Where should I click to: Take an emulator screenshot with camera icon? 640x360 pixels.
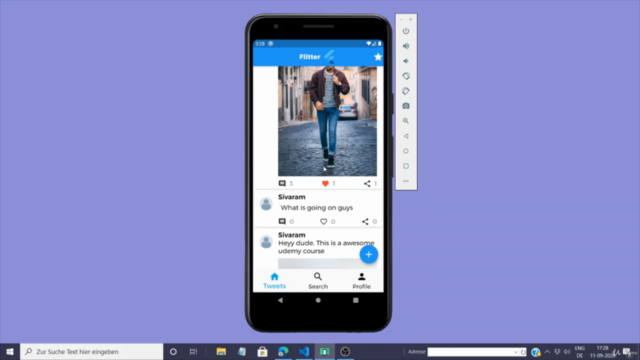406,106
